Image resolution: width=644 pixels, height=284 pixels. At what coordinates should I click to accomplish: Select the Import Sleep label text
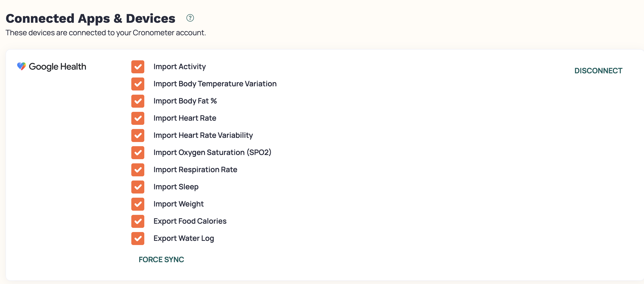[176, 187]
